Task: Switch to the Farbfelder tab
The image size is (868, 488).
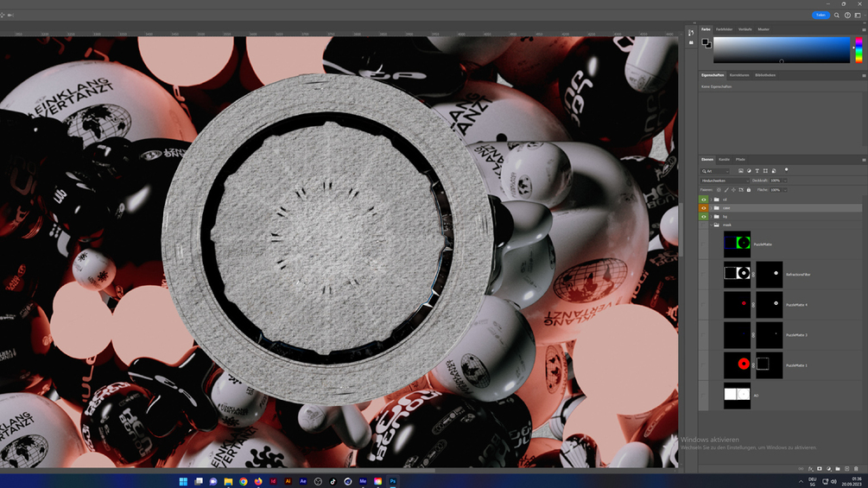Action: [x=724, y=29]
